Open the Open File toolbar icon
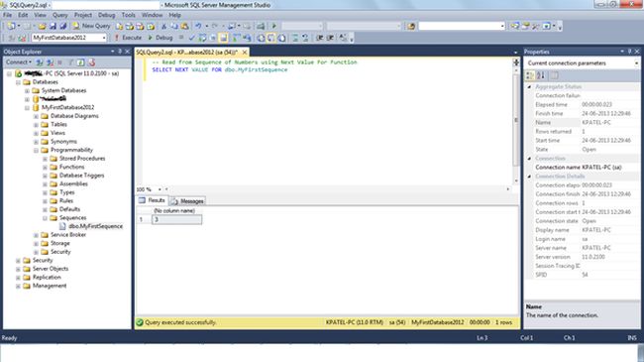The height and width of the screenshot is (362, 644). tap(42, 26)
